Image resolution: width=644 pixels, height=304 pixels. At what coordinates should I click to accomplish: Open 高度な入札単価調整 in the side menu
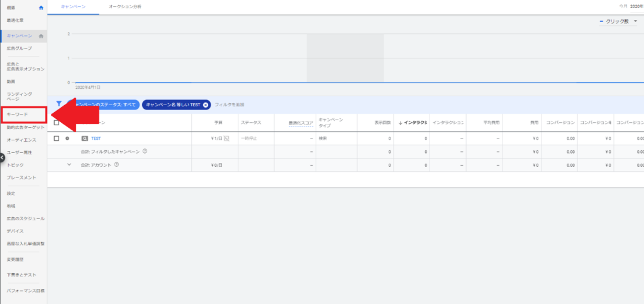click(25, 244)
